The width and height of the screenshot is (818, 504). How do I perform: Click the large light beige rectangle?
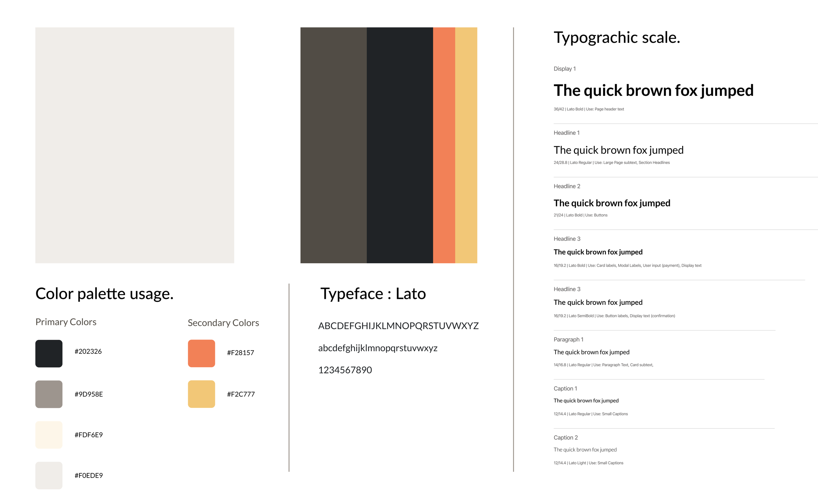click(135, 145)
